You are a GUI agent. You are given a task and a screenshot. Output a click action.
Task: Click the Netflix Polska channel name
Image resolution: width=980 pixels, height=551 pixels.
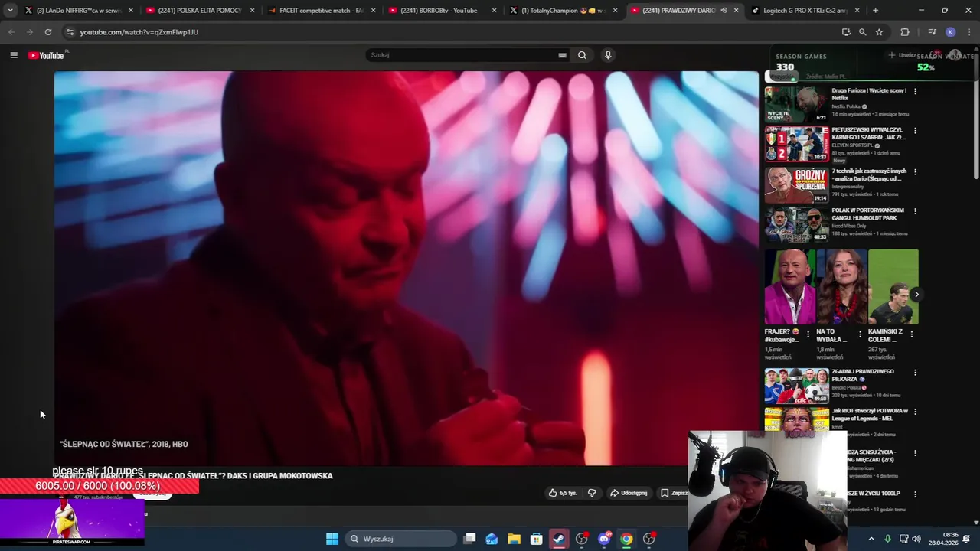tap(846, 106)
